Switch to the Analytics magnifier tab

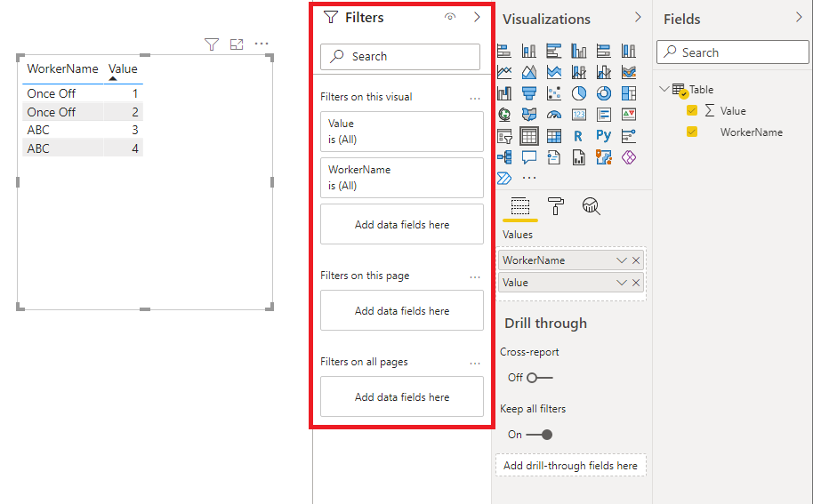[592, 206]
